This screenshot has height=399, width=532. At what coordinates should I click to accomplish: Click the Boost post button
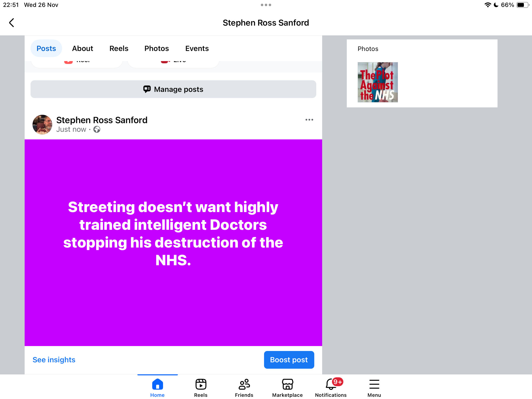(x=289, y=360)
